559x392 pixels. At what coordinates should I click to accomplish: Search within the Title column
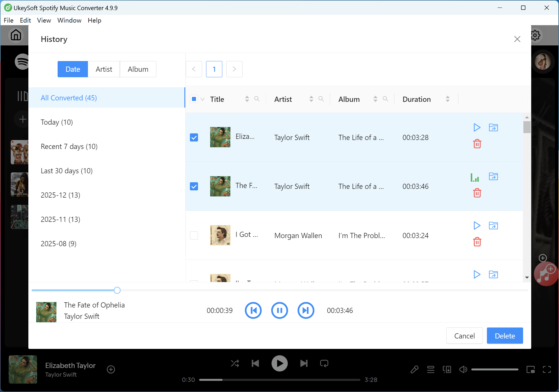[257, 99]
